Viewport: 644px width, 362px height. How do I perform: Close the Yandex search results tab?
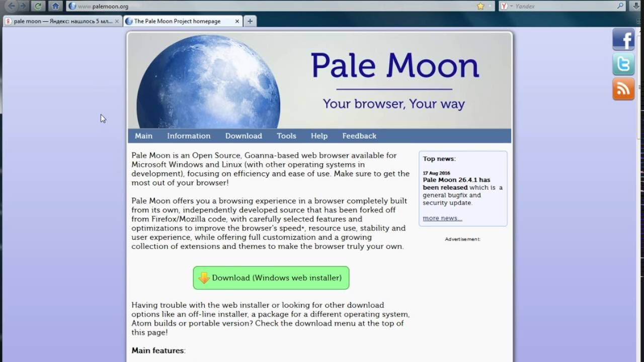pos(117,21)
